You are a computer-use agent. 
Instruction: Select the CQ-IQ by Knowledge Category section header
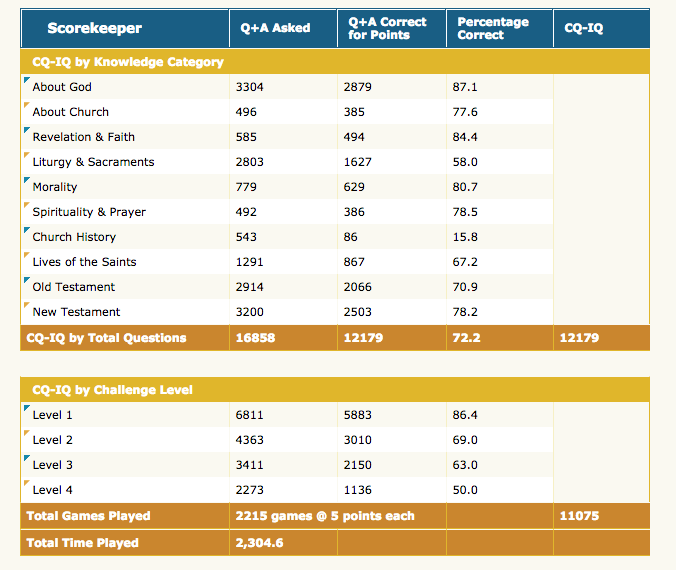[128, 62]
